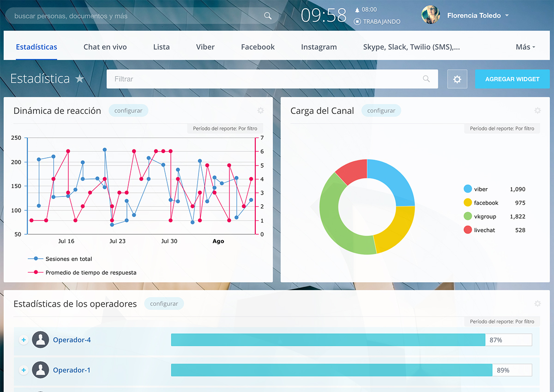Toggle Promedio de tiempo de respuesta legend series
554x392 pixels.
pyautogui.click(x=90, y=273)
